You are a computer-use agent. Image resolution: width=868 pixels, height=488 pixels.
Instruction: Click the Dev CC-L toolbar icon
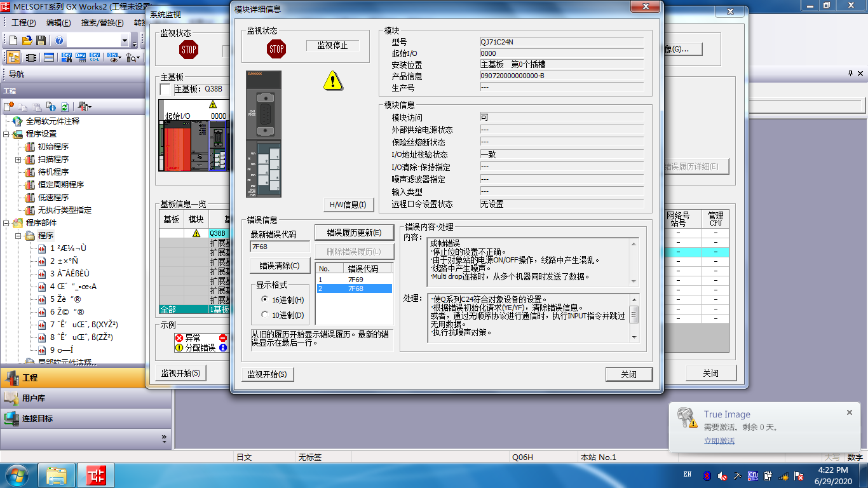click(x=96, y=57)
